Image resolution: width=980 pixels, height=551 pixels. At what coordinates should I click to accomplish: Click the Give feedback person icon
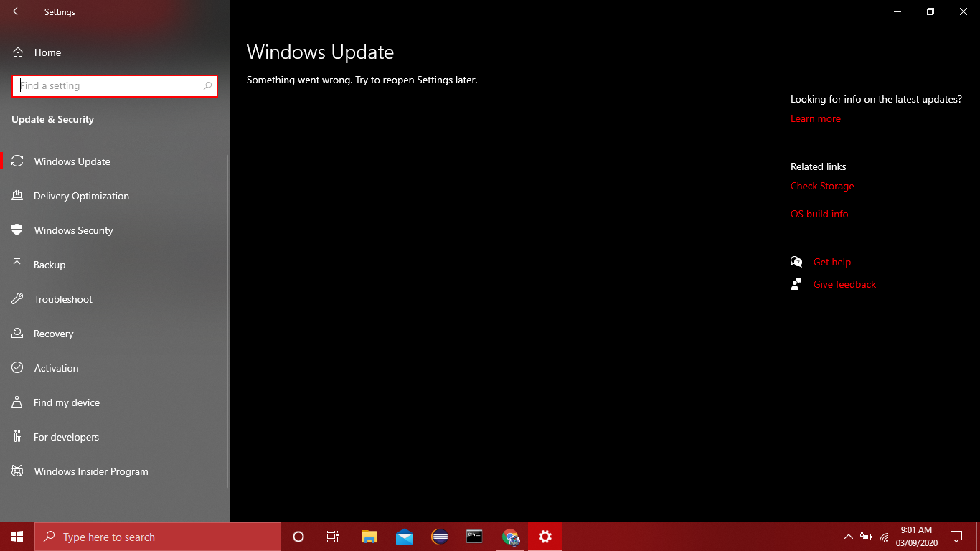click(x=796, y=284)
